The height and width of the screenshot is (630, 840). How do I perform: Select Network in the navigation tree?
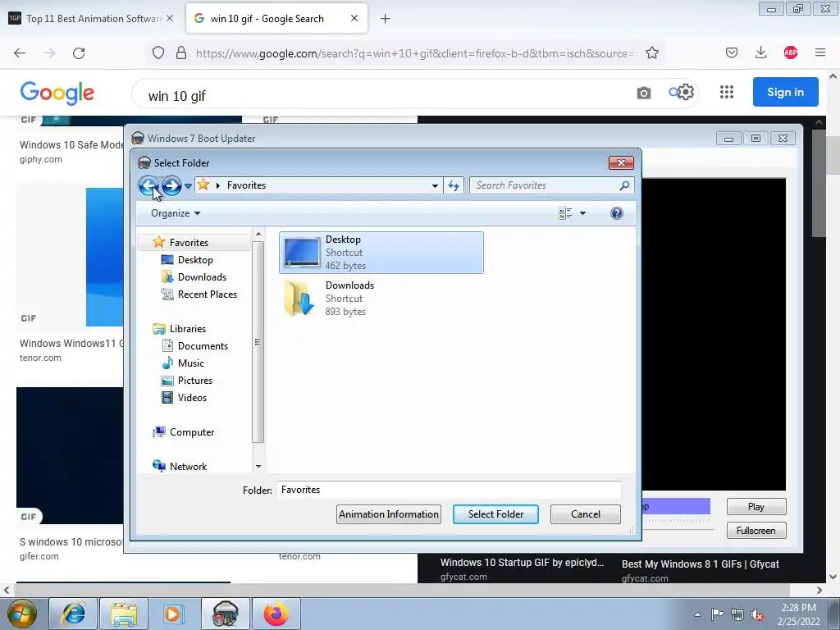(x=188, y=467)
